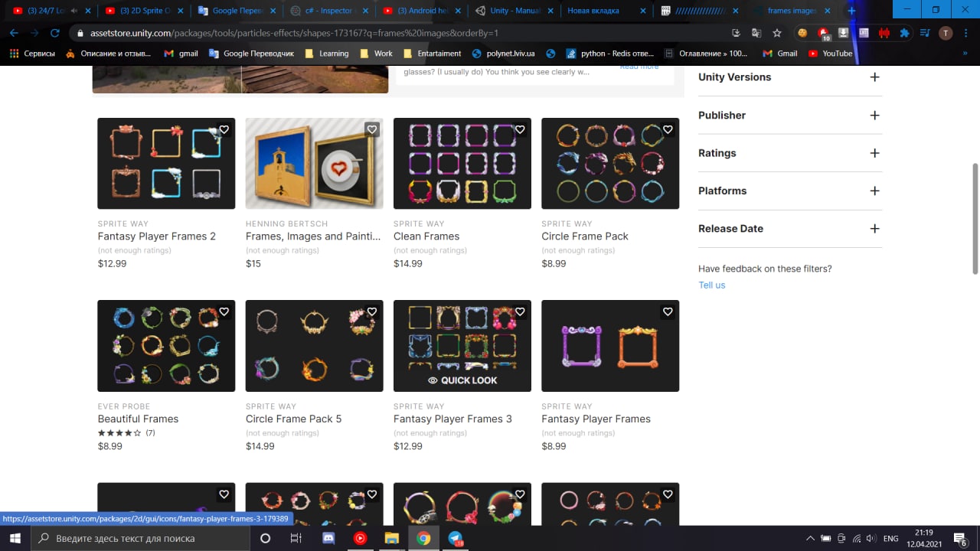This screenshot has width=980, height=551.
Task: Click the gray download-arrow extension icon
Action: tap(843, 33)
